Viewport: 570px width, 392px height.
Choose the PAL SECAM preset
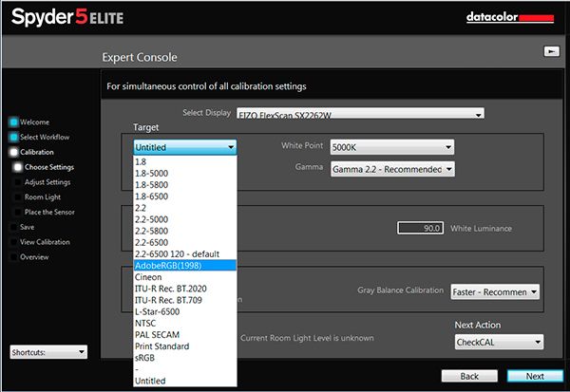185,335
